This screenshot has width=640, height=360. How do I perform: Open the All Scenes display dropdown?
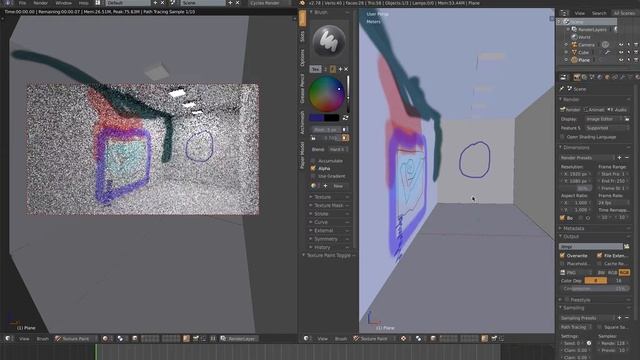(x=624, y=13)
